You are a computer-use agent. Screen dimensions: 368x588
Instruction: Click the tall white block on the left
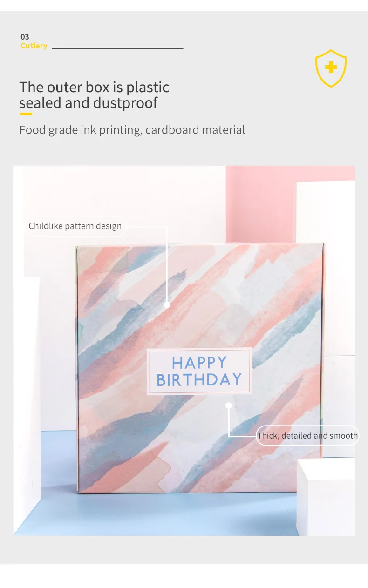[28, 400]
